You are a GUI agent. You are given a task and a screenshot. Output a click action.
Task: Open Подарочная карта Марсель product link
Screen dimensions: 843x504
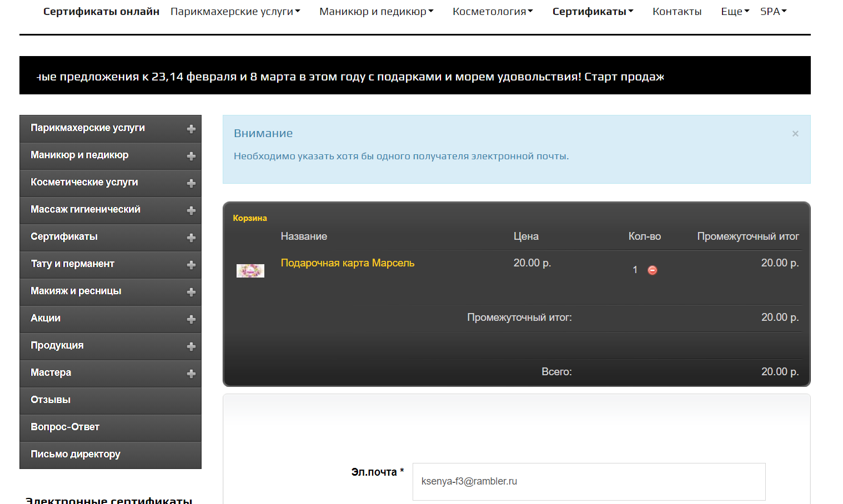coord(347,263)
